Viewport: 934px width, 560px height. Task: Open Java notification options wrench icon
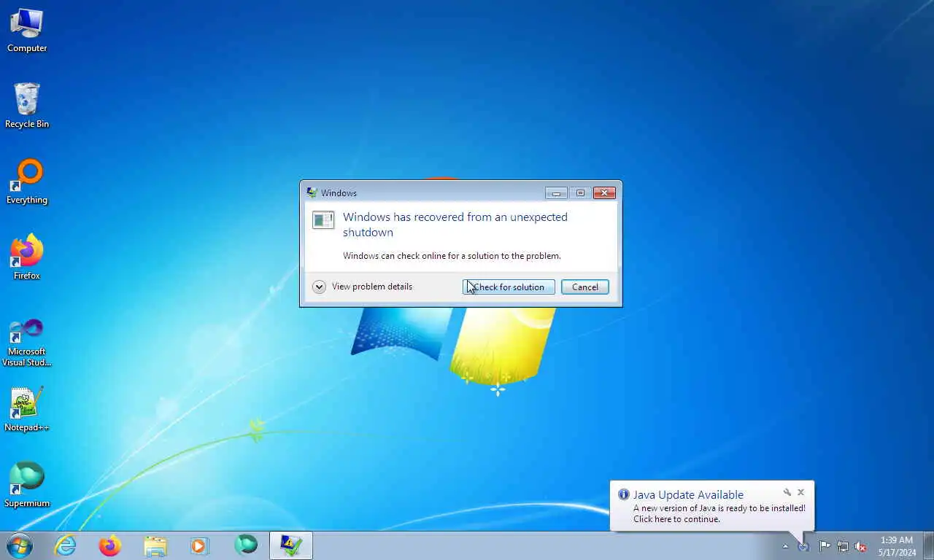tap(787, 492)
